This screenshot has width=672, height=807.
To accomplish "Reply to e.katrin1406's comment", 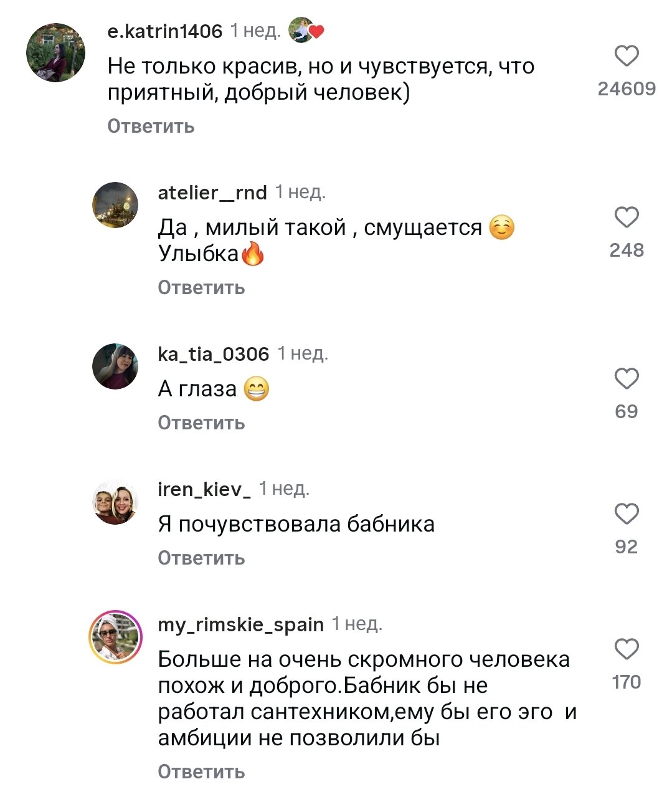I will [151, 127].
